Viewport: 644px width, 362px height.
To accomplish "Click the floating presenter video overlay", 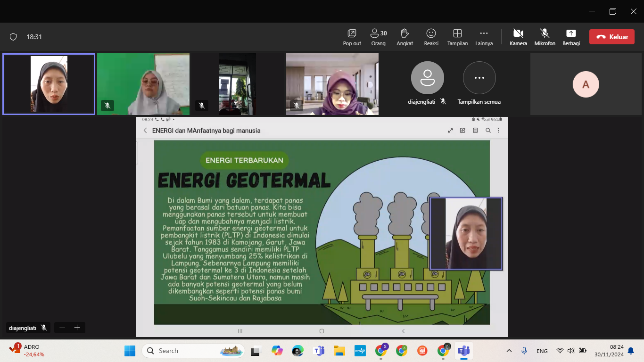I will coord(466,234).
